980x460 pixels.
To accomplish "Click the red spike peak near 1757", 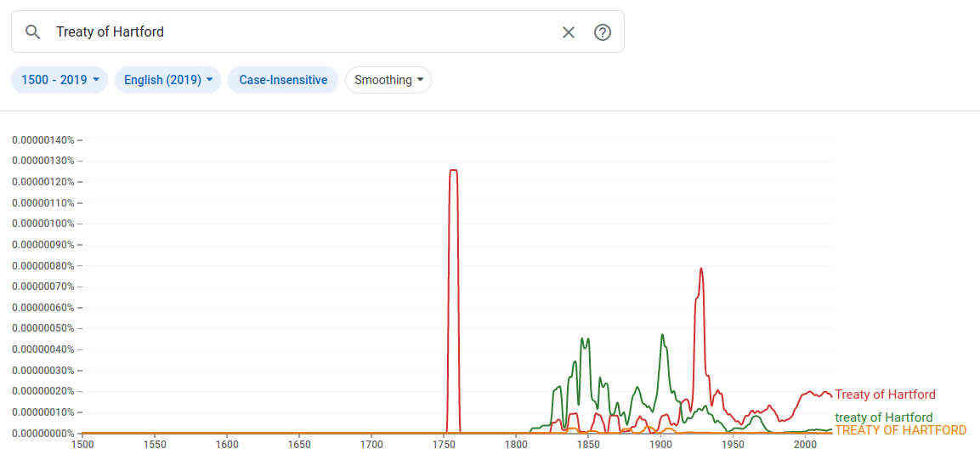I will (454, 170).
